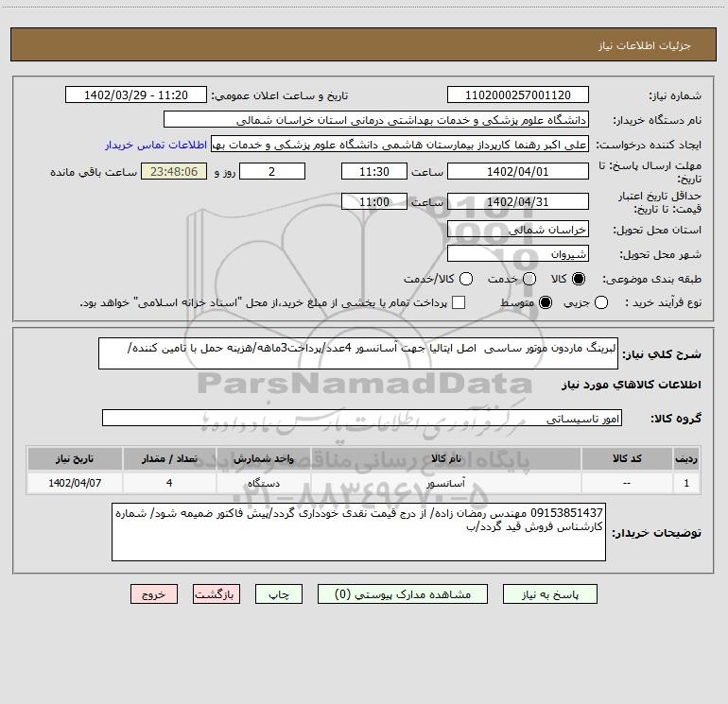Click the remaining time 23:48:06 field
728x704 pixels.
tap(174, 171)
